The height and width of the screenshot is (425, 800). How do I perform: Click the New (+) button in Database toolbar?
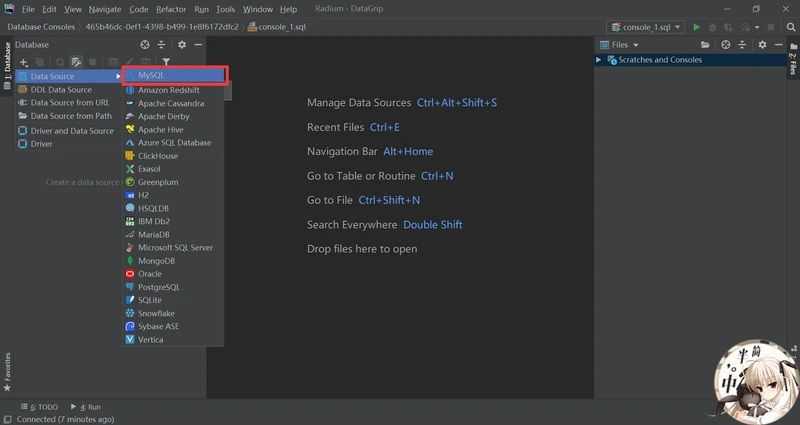pos(24,62)
